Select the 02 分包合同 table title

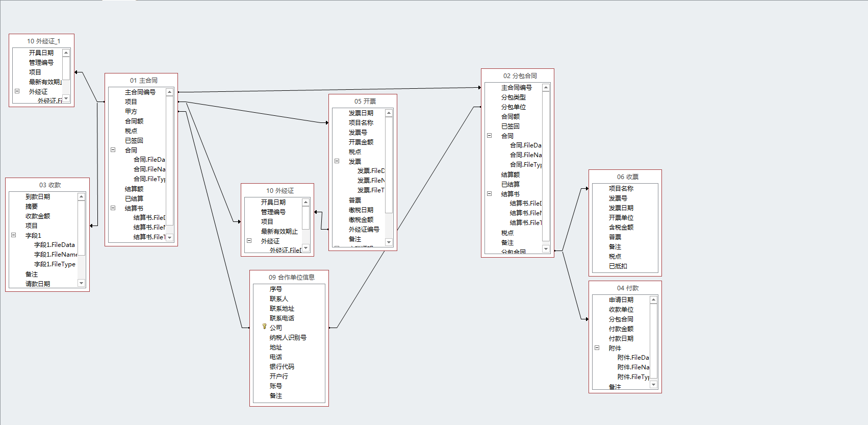click(x=520, y=76)
